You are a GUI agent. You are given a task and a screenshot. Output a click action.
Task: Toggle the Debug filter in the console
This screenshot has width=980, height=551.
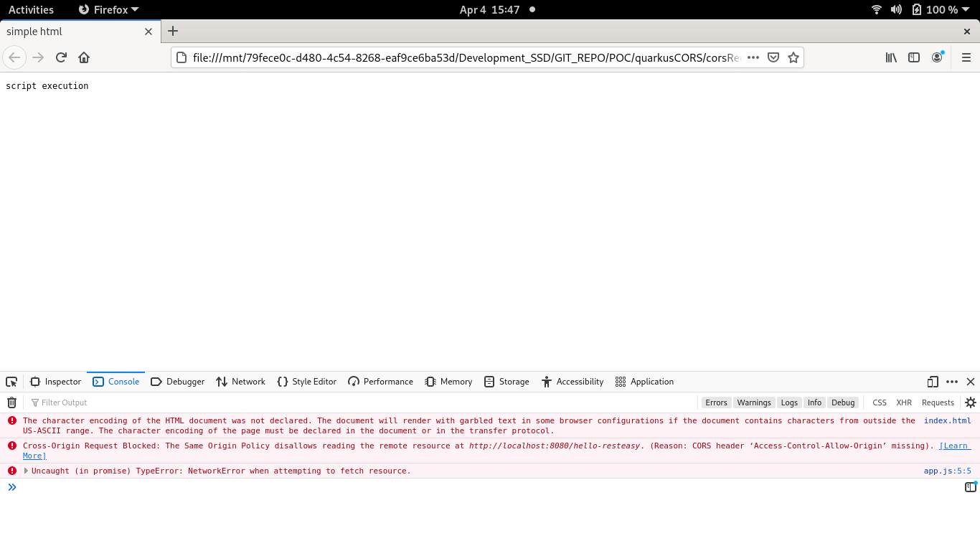843,402
